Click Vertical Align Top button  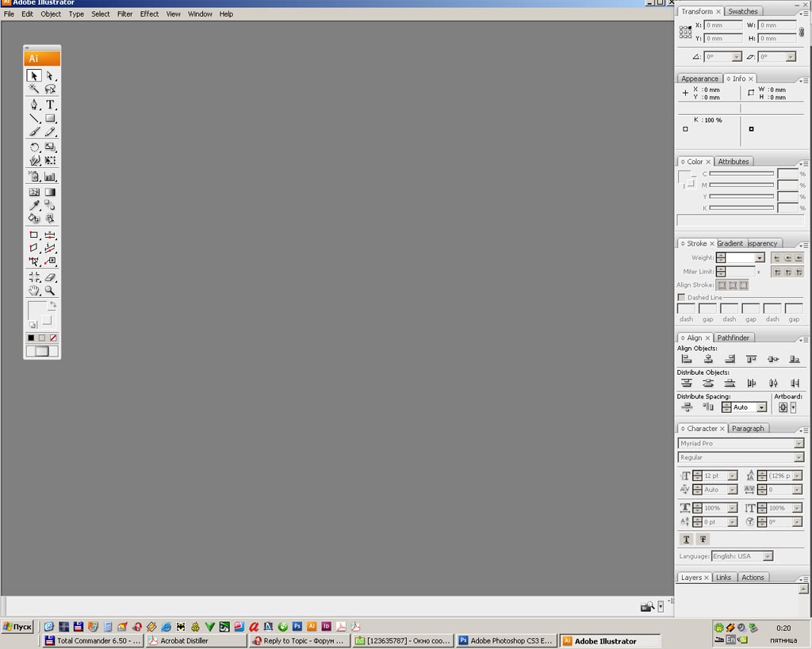pos(752,359)
